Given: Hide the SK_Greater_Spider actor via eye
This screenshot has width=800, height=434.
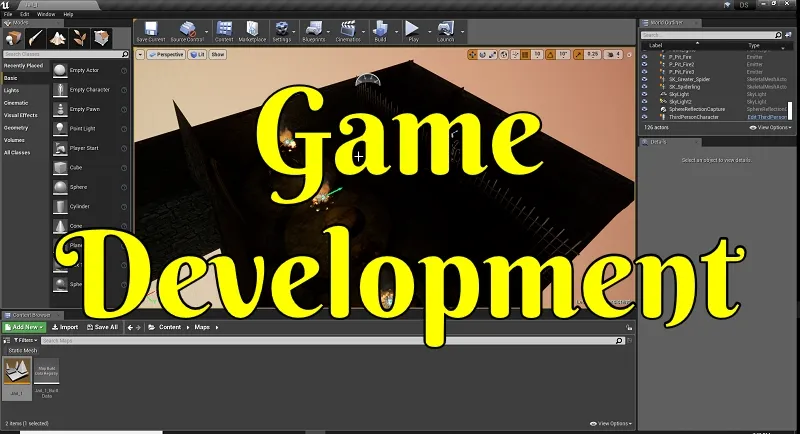Looking at the screenshot, I should click(644, 80).
